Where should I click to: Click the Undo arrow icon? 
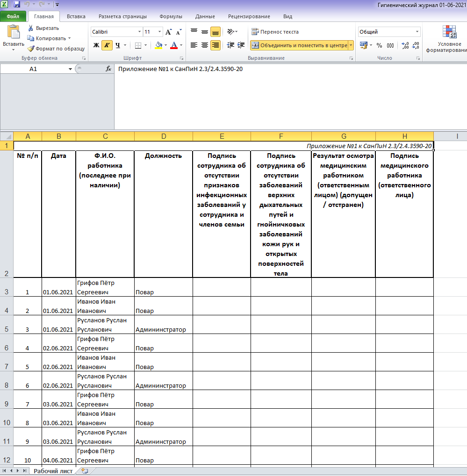[27, 4]
